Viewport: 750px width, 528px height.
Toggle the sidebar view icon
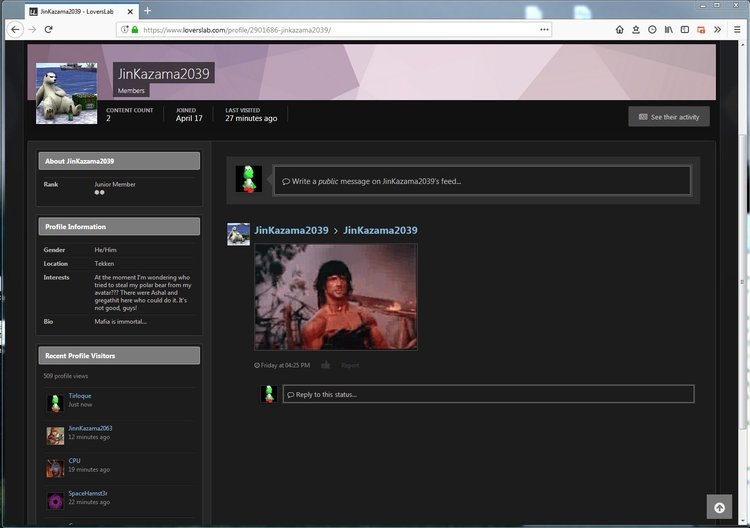pyautogui.click(x=685, y=30)
